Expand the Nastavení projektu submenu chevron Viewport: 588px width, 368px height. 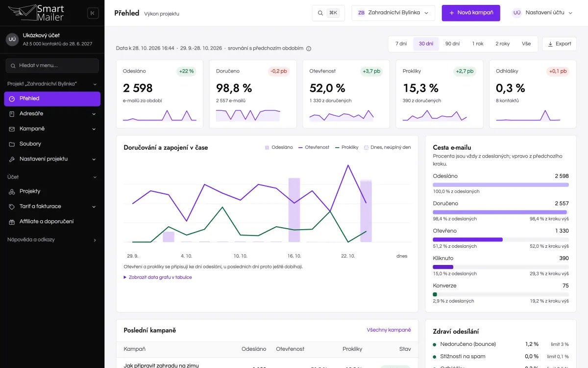(x=94, y=159)
